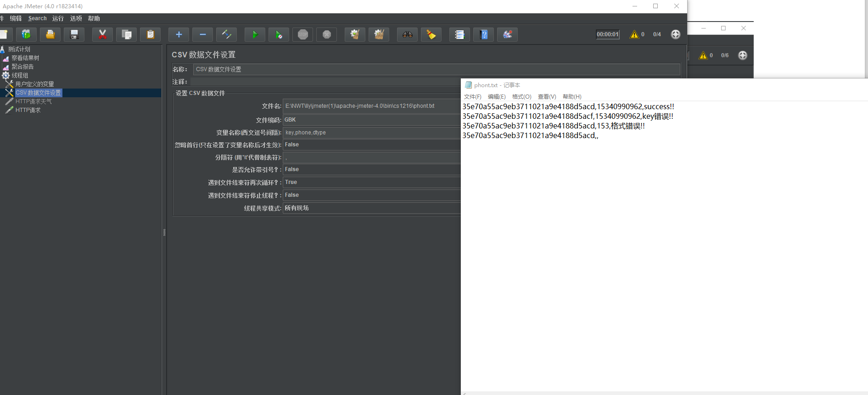Click the Open file folder icon
Image resolution: width=868 pixels, height=395 pixels.
tap(50, 34)
